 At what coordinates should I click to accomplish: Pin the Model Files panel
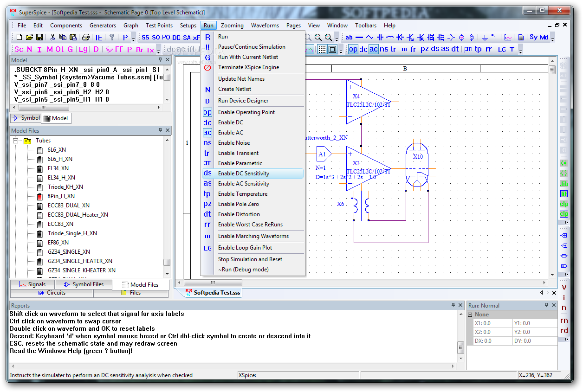(x=160, y=131)
